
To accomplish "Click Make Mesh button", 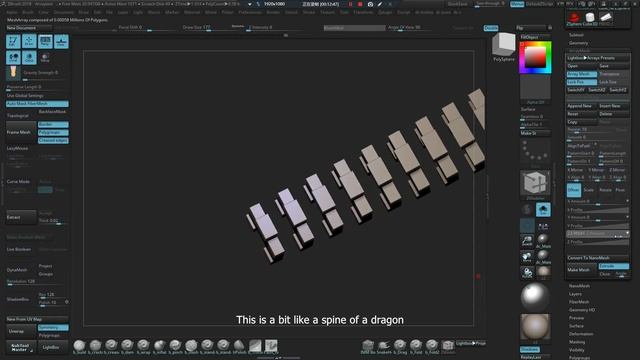I will [x=582, y=270].
